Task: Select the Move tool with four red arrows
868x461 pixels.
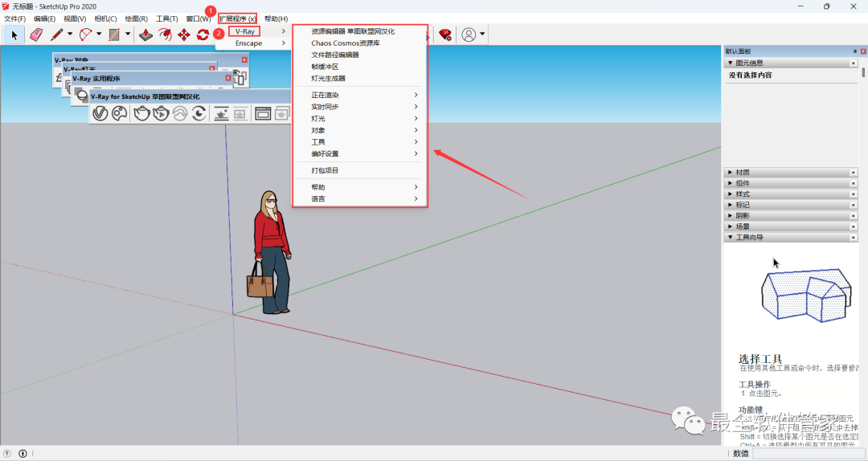Action: coord(184,35)
